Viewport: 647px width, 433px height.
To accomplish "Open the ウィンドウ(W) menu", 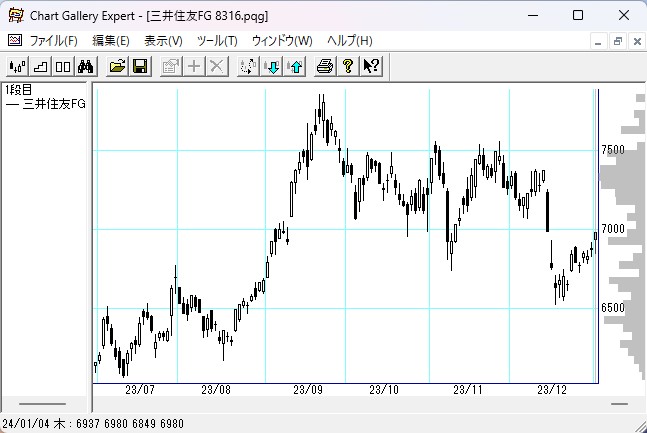I will [282, 41].
